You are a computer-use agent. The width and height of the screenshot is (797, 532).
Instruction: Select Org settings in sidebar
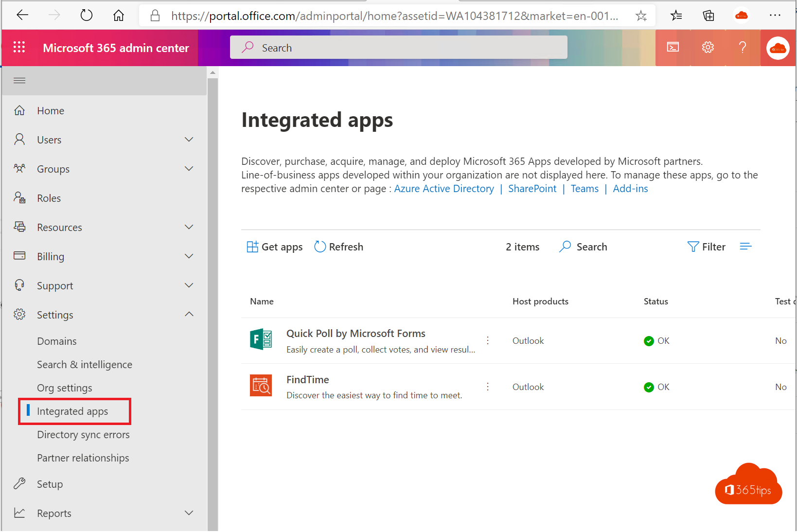coord(65,388)
